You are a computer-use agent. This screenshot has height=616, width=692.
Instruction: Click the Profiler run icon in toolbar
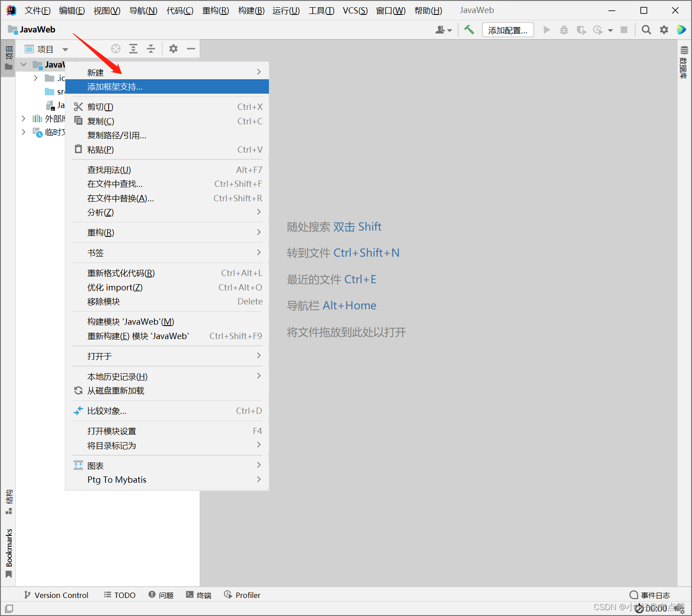tap(598, 30)
